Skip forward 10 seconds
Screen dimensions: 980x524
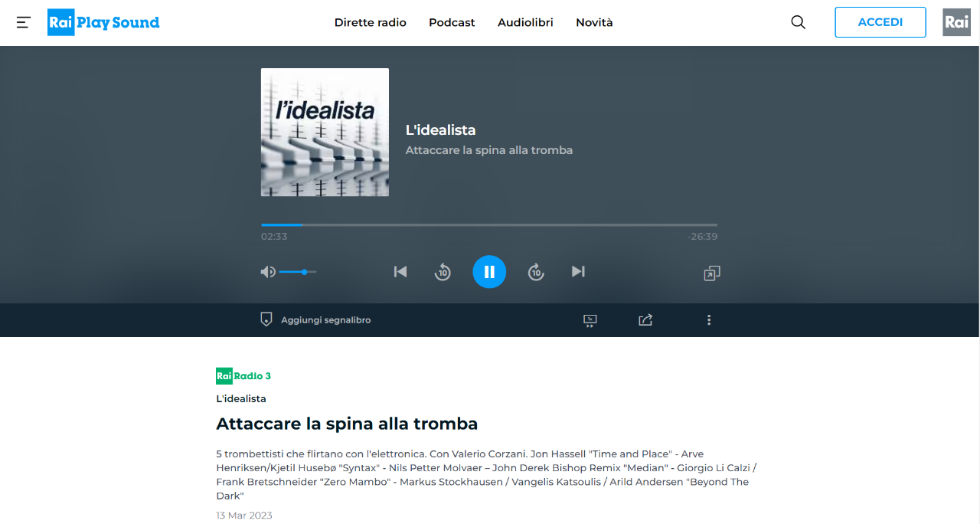pyautogui.click(x=536, y=272)
